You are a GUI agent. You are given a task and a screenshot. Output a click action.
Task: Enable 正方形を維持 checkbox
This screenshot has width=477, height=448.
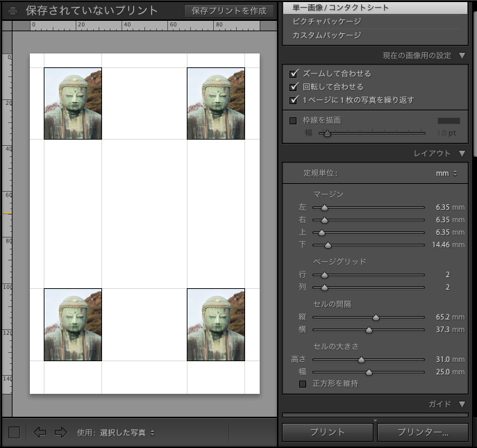[x=303, y=384]
